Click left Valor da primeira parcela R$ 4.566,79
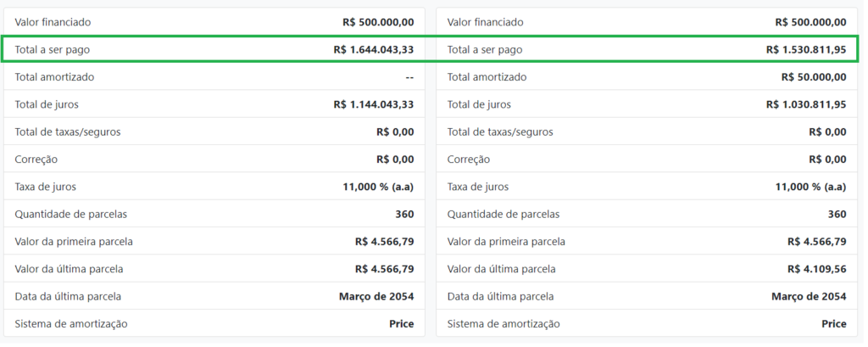This screenshot has height=347, width=868. (x=384, y=242)
